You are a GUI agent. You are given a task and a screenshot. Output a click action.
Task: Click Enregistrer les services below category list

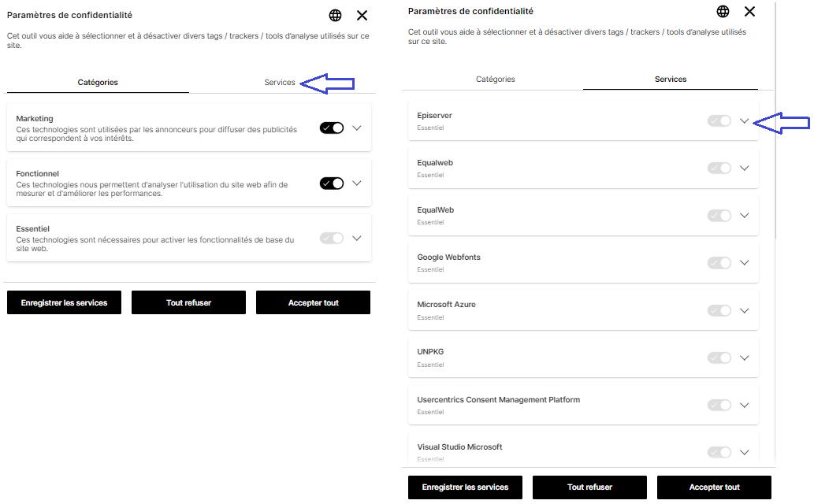tap(64, 302)
